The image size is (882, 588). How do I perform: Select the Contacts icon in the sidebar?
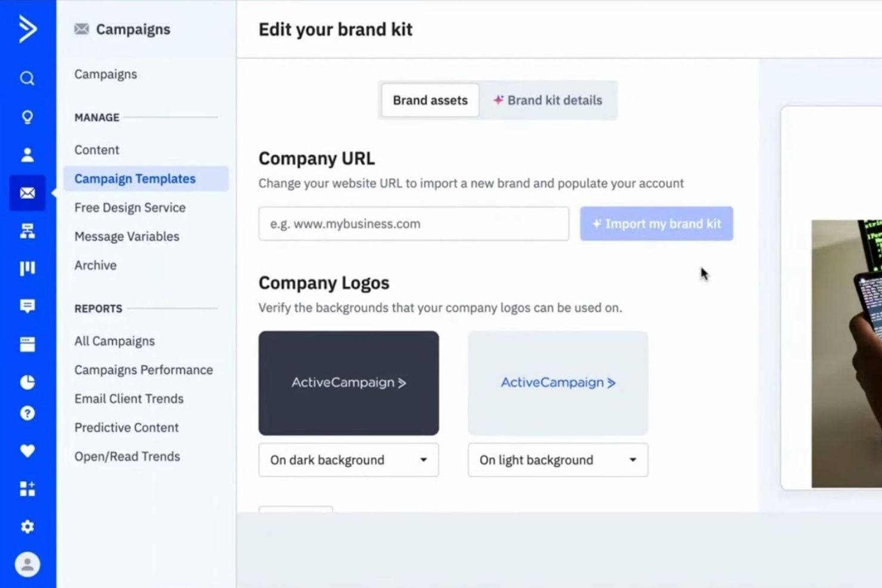[x=27, y=155]
